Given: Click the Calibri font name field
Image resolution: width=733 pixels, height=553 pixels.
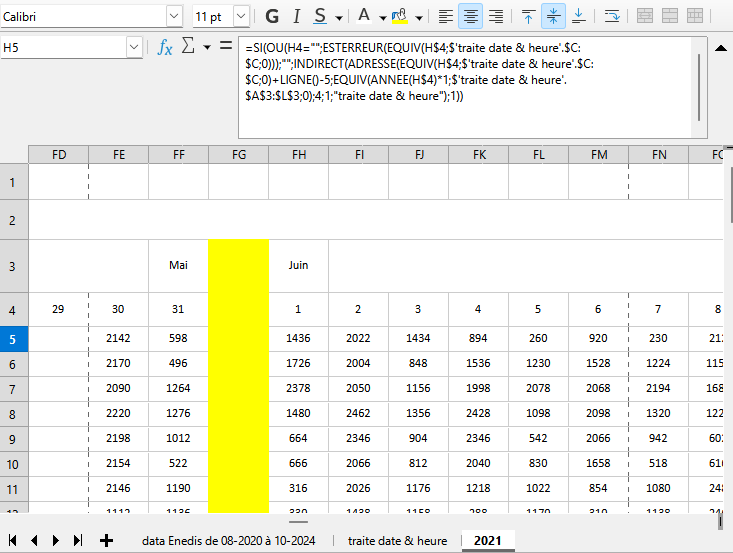Looking at the screenshot, I should (x=83, y=16).
